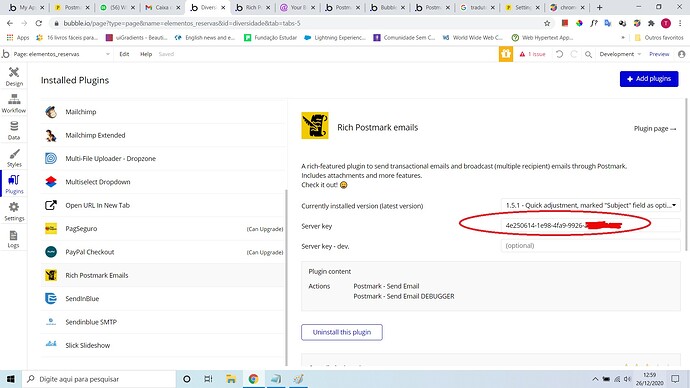Open the user account icon in editor bar
Image resolution: width=690 pixels, height=388 pixels.
[682, 54]
